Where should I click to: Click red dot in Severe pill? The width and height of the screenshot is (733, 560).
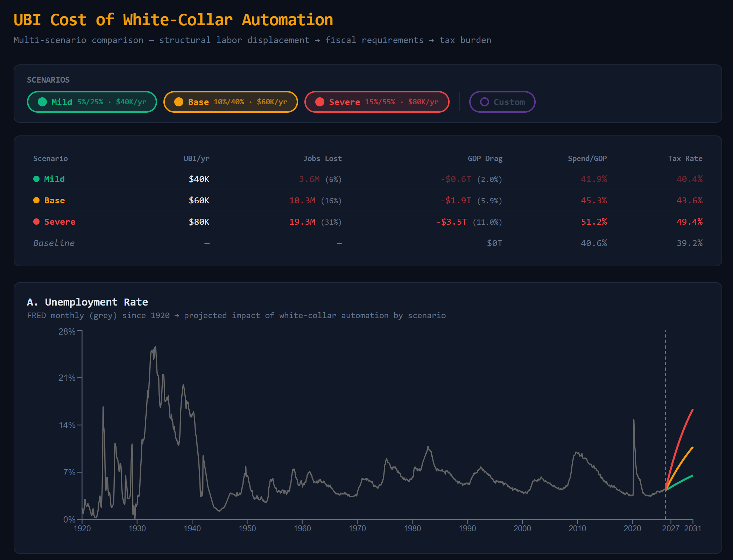319,102
